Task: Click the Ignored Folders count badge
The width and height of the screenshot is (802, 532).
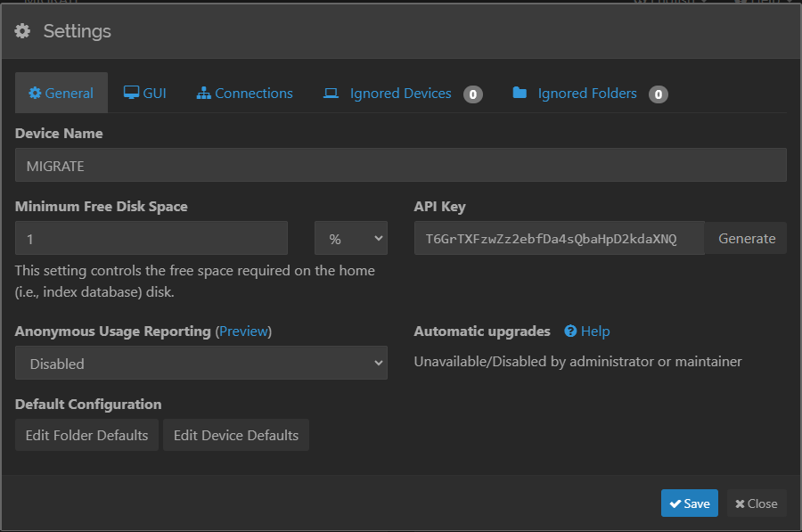Action: point(658,94)
